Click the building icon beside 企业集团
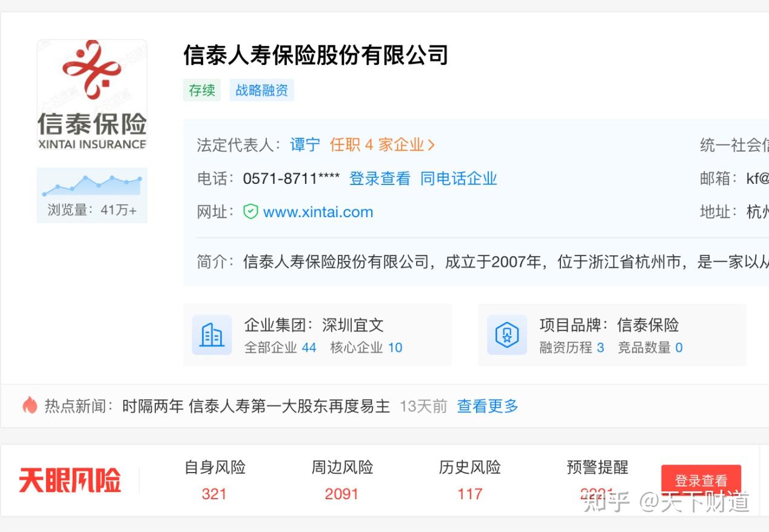Image resolution: width=769 pixels, height=532 pixels. click(211, 334)
